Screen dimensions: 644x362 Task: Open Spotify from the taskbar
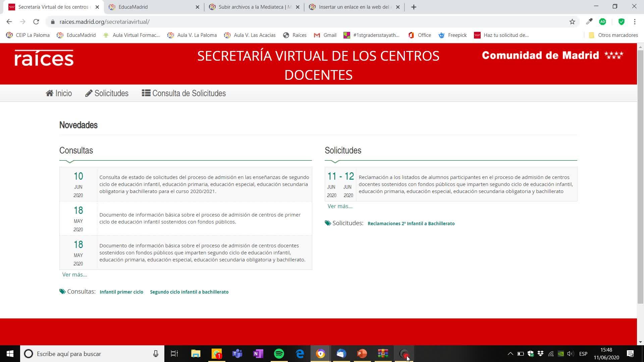[279, 354]
